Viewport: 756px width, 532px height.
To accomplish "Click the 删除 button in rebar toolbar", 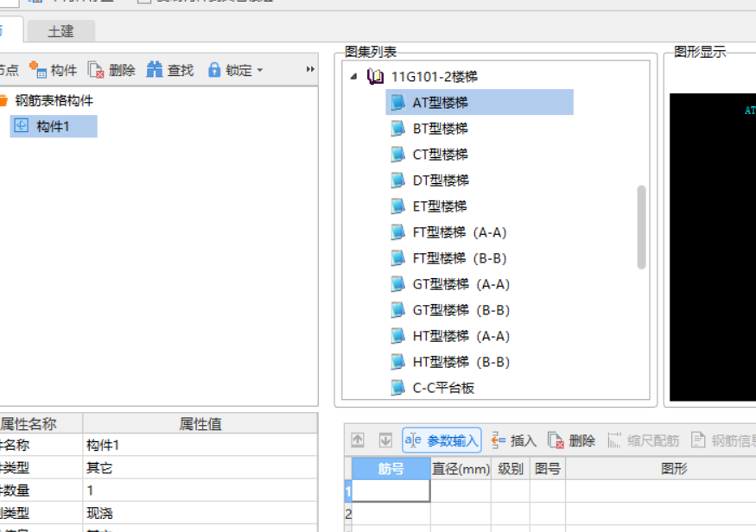I will point(572,440).
